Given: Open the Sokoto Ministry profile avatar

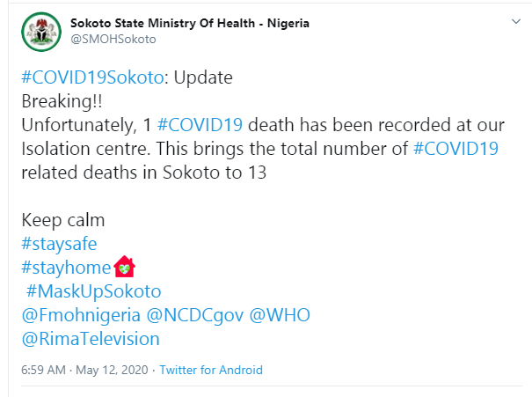Looking at the screenshot, I should [x=41, y=32].
